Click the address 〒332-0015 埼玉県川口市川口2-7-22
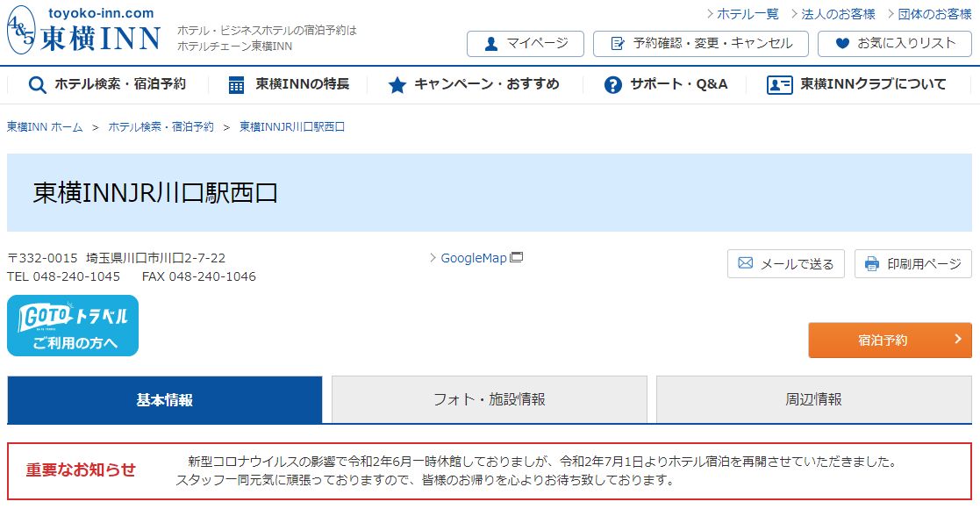Image resolution: width=980 pixels, height=516 pixels. coord(117,258)
